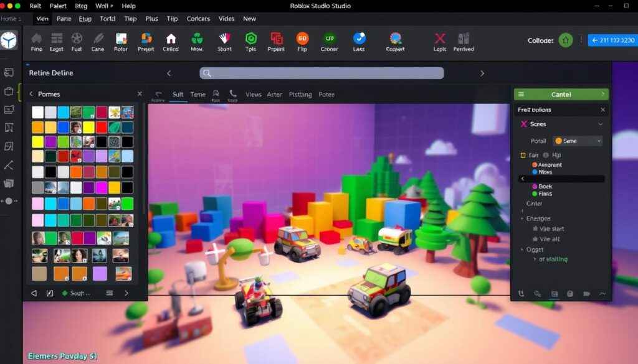Click the Soult label in Pormes footer

click(80, 293)
